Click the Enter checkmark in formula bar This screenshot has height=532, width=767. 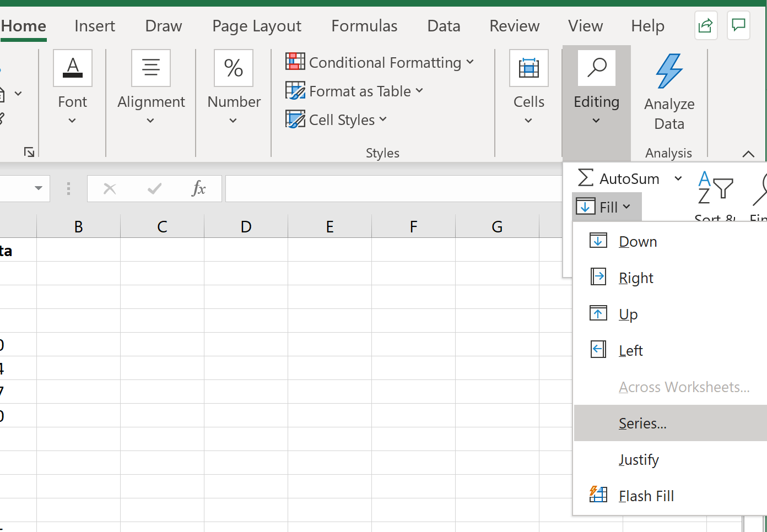pos(155,189)
